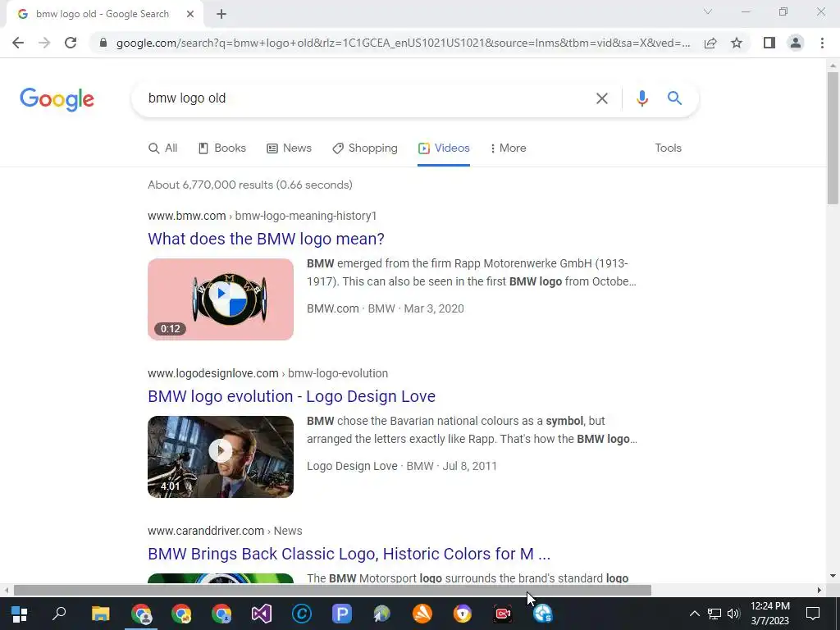View site info padlock icon
The height and width of the screenshot is (630, 840).
click(x=103, y=43)
